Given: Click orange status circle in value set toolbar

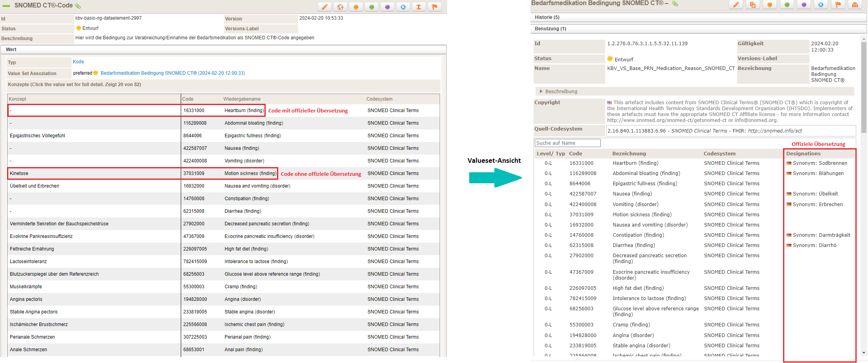Looking at the screenshot, I should coord(770,5).
